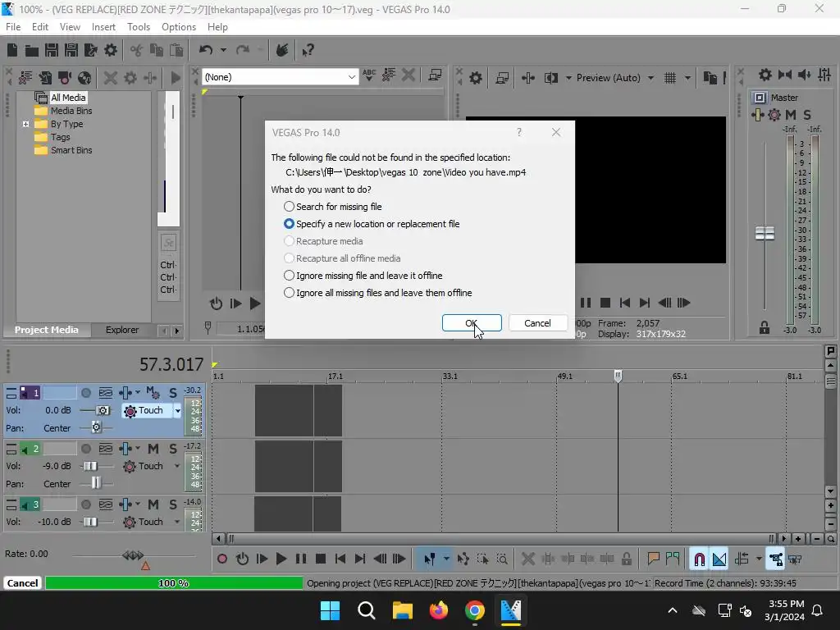Click the question mark in dialog title bar

tap(519, 132)
